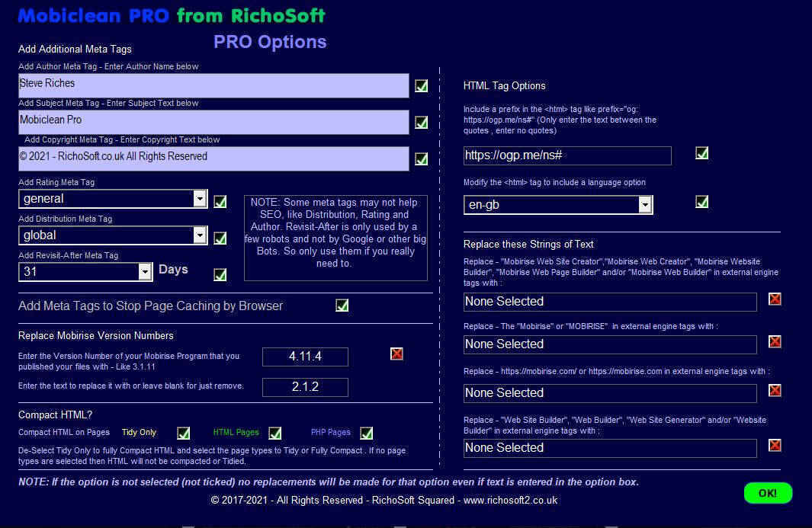Enable Replace Mobirise Version Numbers checkbox
Screen dimensions: 812x528
(396, 354)
